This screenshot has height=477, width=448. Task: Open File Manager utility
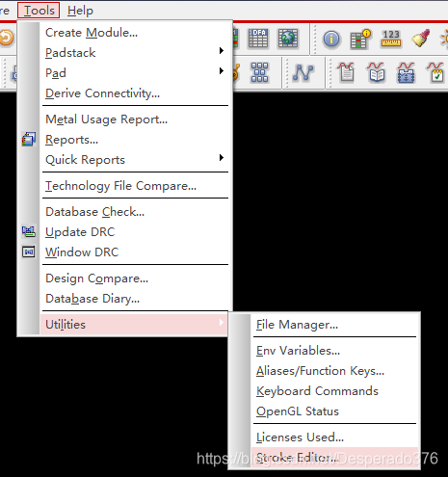coord(334,325)
